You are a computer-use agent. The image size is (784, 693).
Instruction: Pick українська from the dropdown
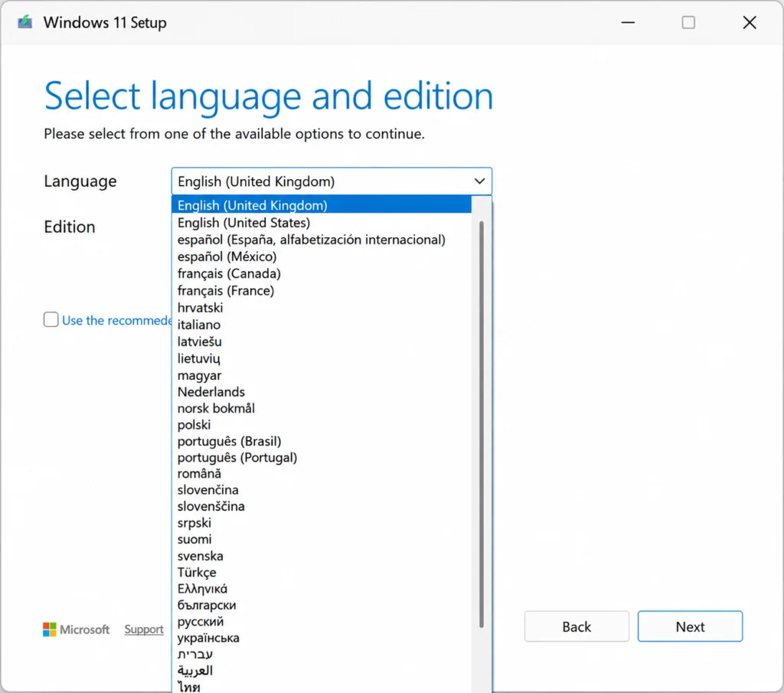[322, 638]
